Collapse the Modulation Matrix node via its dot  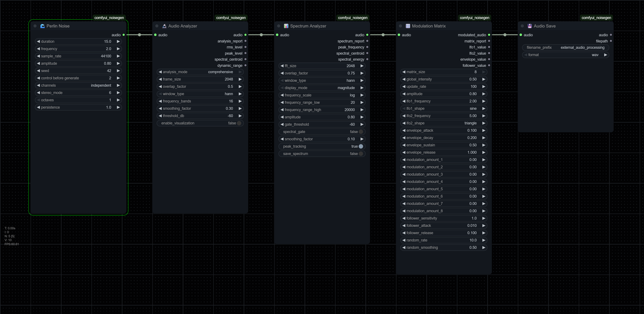tap(400, 26)
